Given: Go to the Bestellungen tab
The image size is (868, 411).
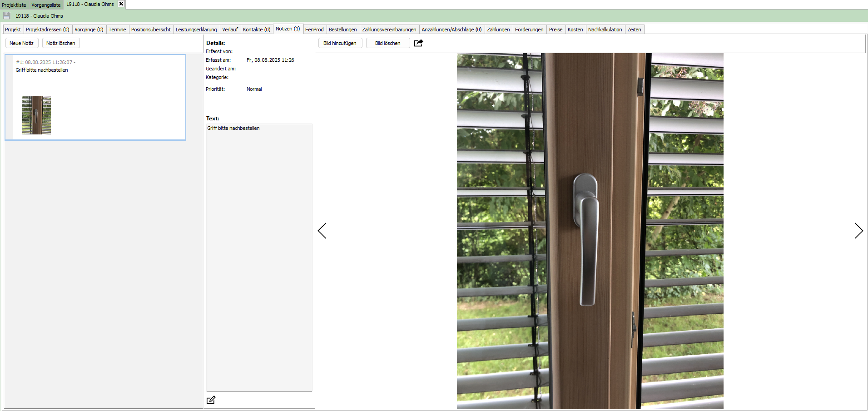Looking at the screenshot, I should [x=342, y=30].
